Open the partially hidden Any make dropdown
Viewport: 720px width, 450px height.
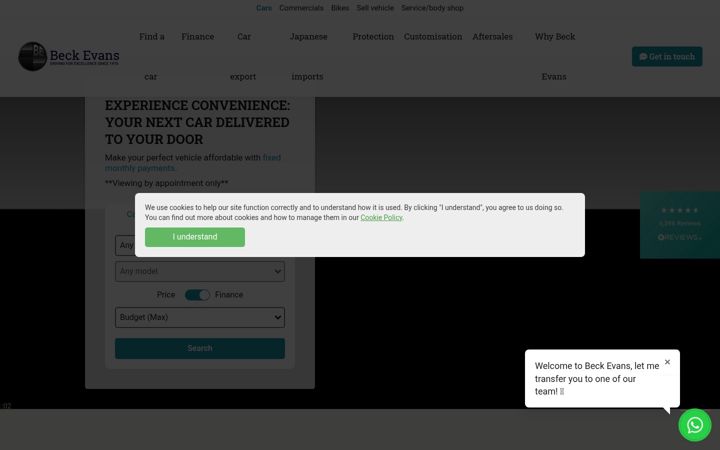(125, 246)
